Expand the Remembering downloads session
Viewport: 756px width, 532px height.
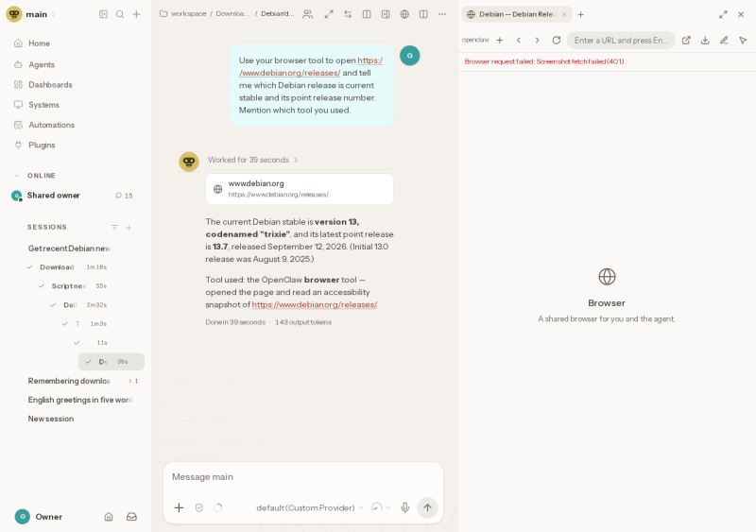tap(133, 381)
